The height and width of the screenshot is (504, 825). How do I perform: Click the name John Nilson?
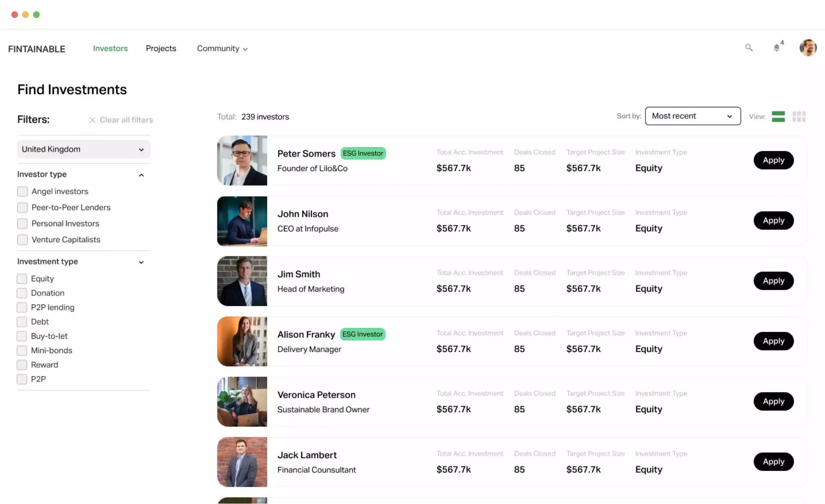tap(303, 214)
